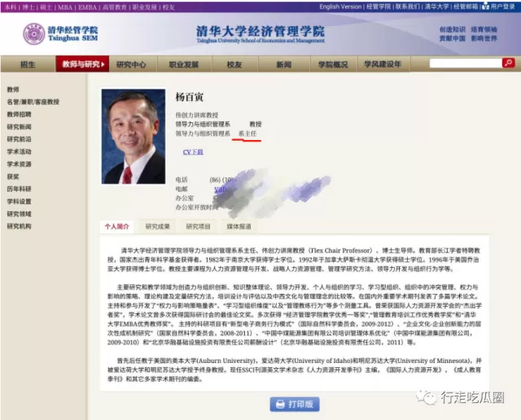Viewport: 521px width, 420px height.
Task: Go to 招生 in navigation bar
Action: (28, 64)
